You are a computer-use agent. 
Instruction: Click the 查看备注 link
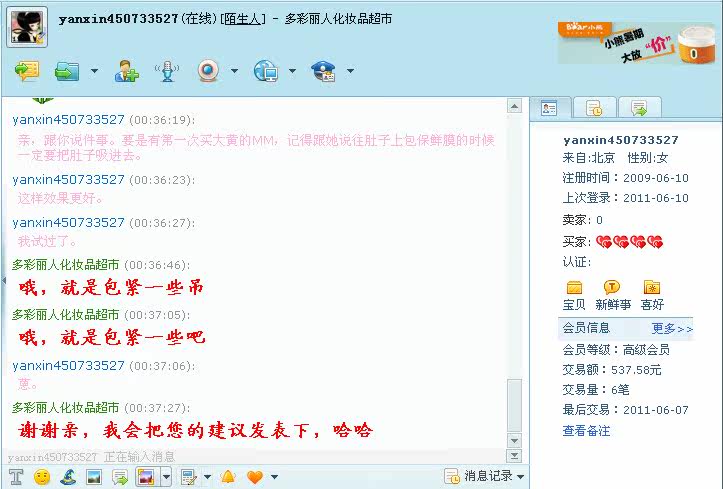point(586,431)
